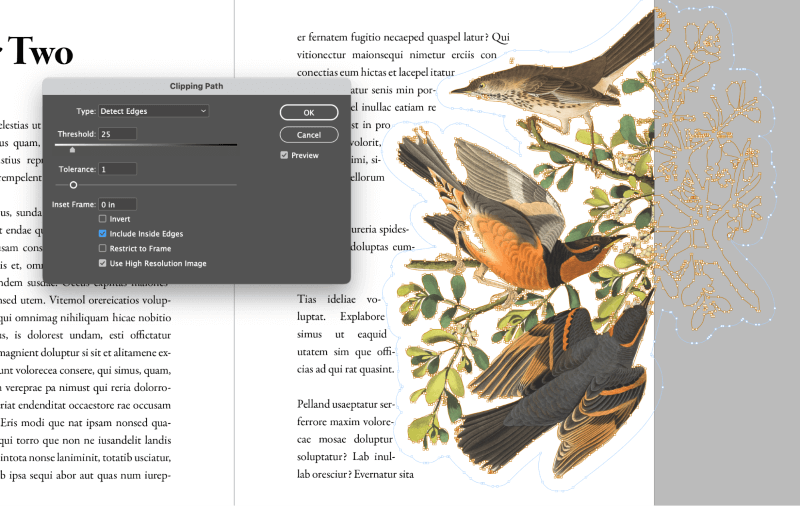
Task: Click the Tolerance slider knob
Action: (73, 185)
